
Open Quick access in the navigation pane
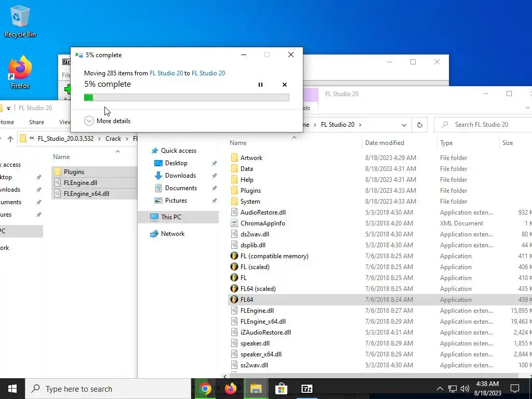click(x=179, y=151)
